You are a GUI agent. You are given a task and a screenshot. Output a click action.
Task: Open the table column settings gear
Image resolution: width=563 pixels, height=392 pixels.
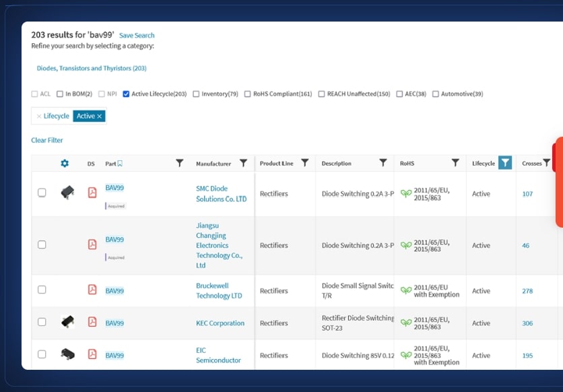(x=65, y=163)
